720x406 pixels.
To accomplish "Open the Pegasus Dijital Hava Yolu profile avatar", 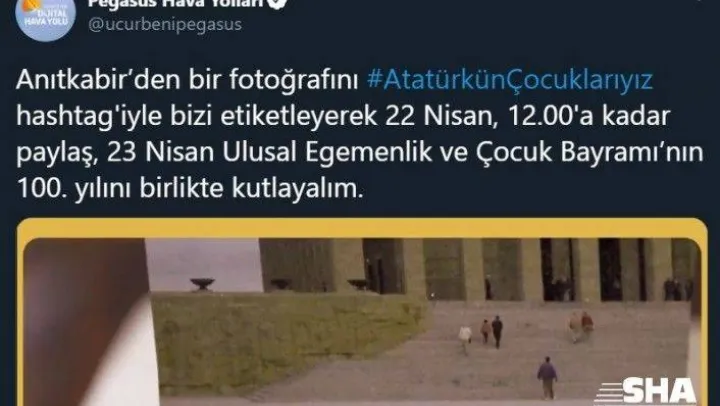I will tap(45, 17).
